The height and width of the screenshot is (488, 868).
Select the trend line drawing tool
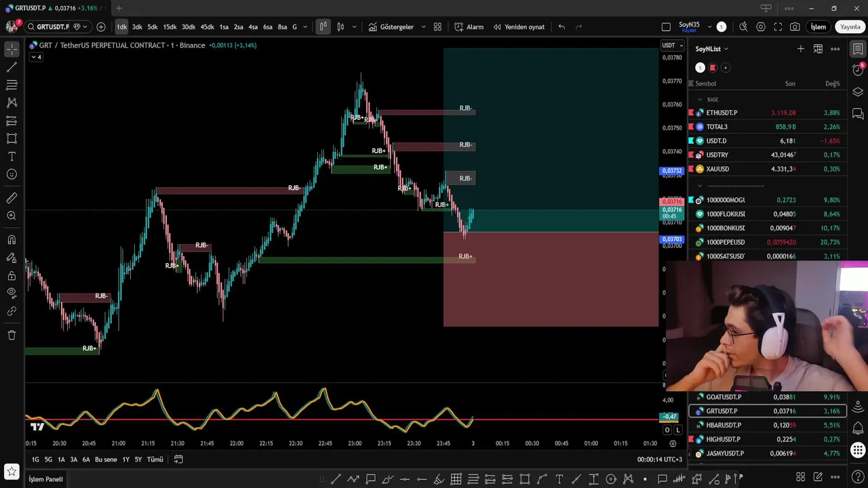pos(12,67)
